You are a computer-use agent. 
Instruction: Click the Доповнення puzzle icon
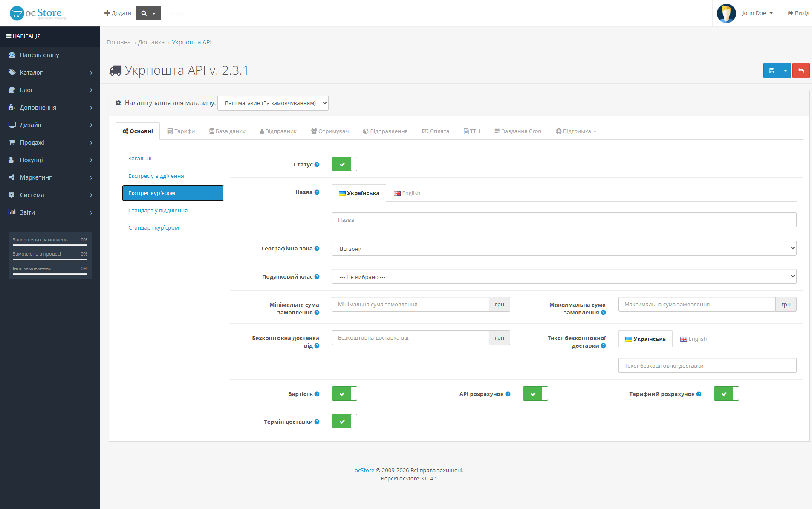coord(12,108)
